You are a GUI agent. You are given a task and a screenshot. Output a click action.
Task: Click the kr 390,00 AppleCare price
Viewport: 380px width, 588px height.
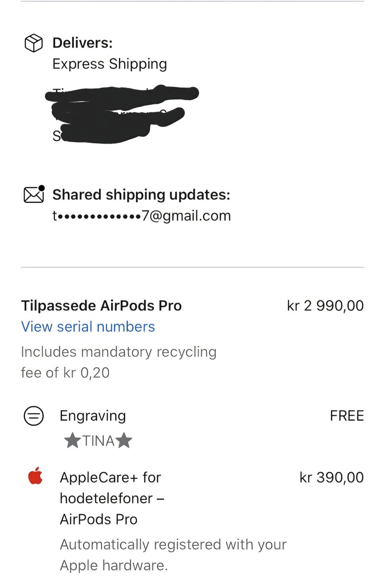(332, 477)
